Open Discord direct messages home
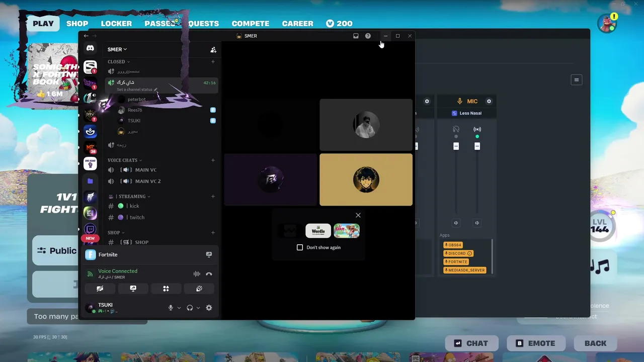 pos(90,48)
